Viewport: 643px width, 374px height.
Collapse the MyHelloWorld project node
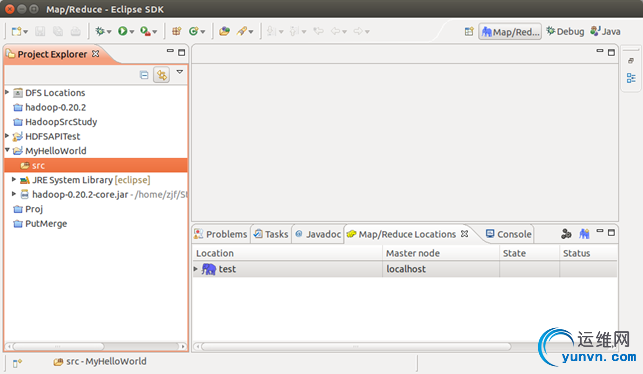tap(7, 151)
